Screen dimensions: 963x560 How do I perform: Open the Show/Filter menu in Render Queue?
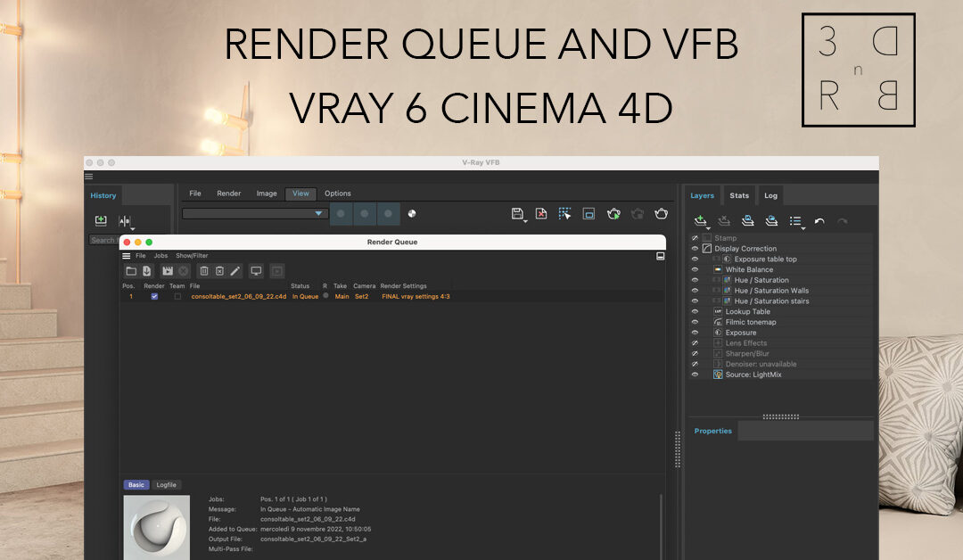click(x=193, y=255)
